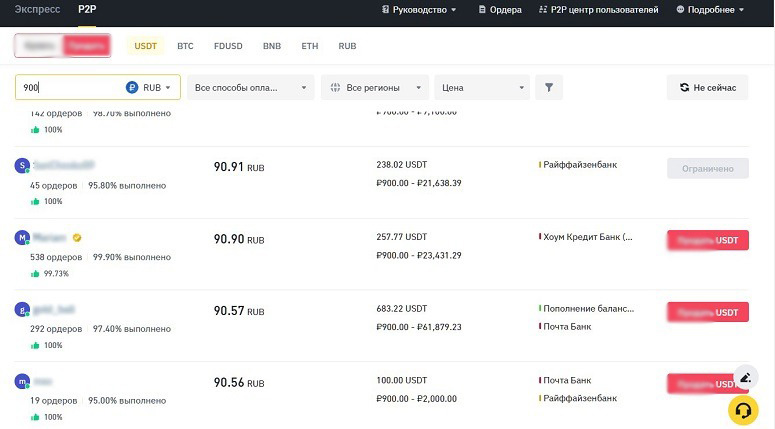This screenshot has height=429, width=775.
Task: Click the Руководство book icon
Action: coord(386,9)
